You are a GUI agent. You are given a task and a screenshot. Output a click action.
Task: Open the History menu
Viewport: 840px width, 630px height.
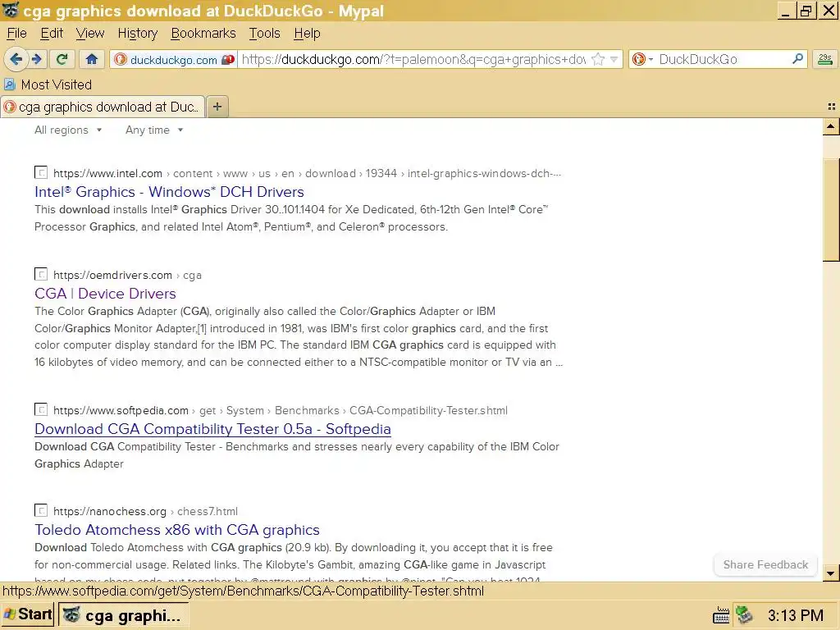tap(138, 33)
